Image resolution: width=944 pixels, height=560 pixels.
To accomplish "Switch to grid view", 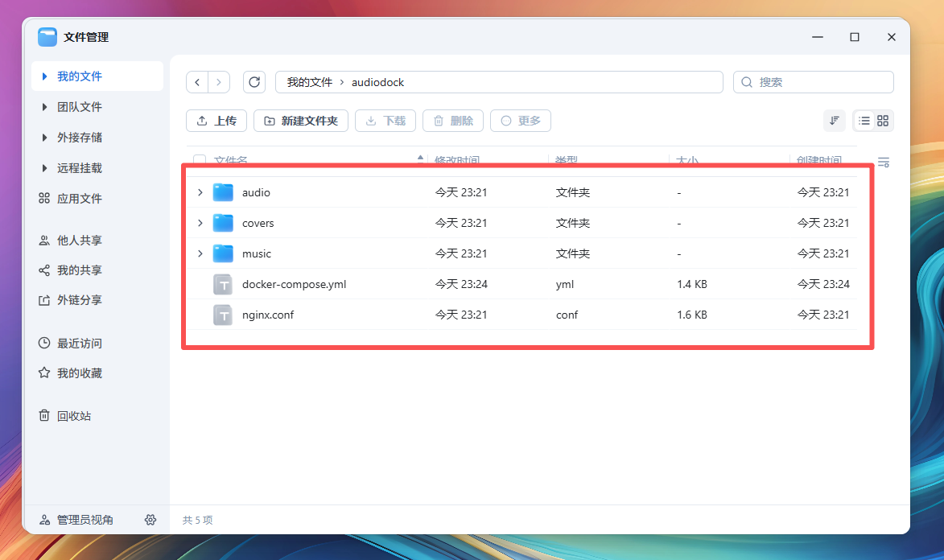I will 883,120.
